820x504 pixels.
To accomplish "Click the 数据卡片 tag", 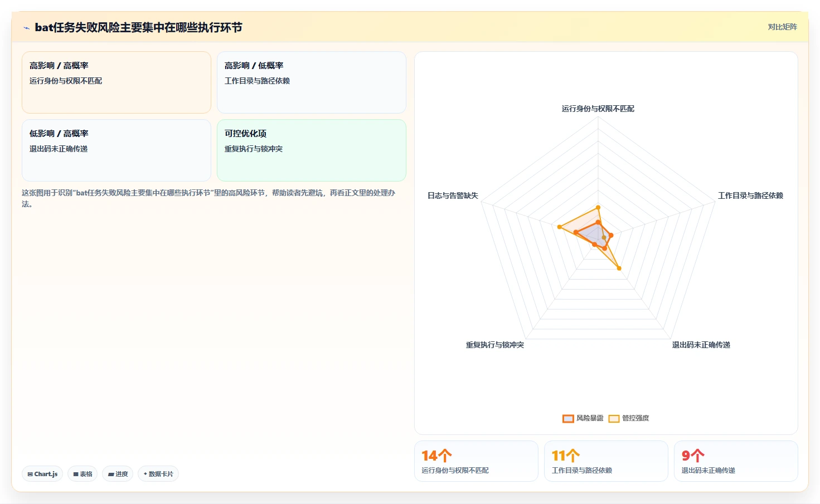I will [x=158, y=474].
